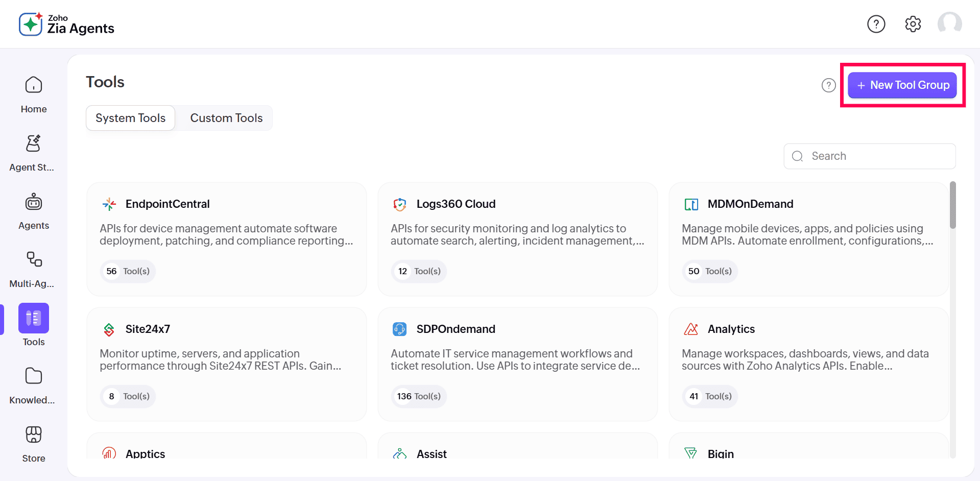
Task: Click the 12 Tool(s) badge on Logs360 Cloud
Action: point(419,271)
